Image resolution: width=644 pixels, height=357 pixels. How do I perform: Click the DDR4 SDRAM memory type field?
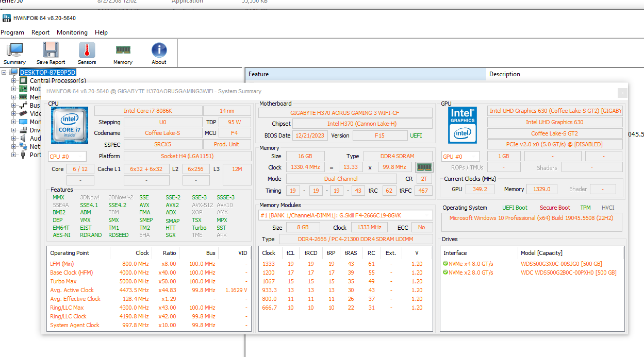click(398, 156)
